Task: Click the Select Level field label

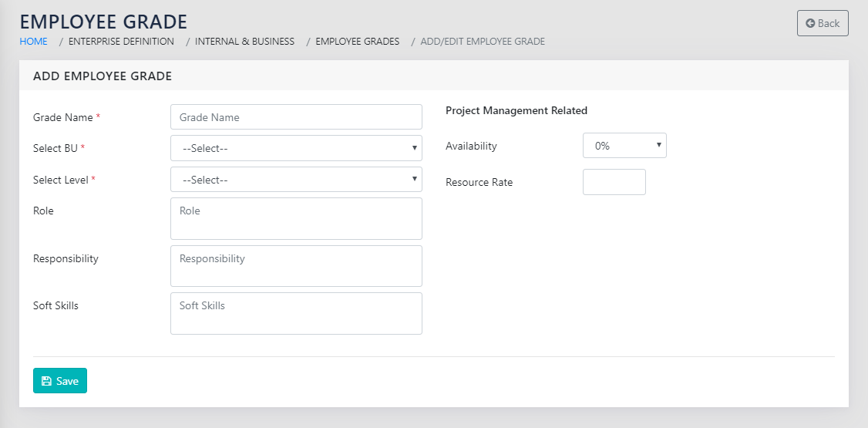Action: [61, 180]
